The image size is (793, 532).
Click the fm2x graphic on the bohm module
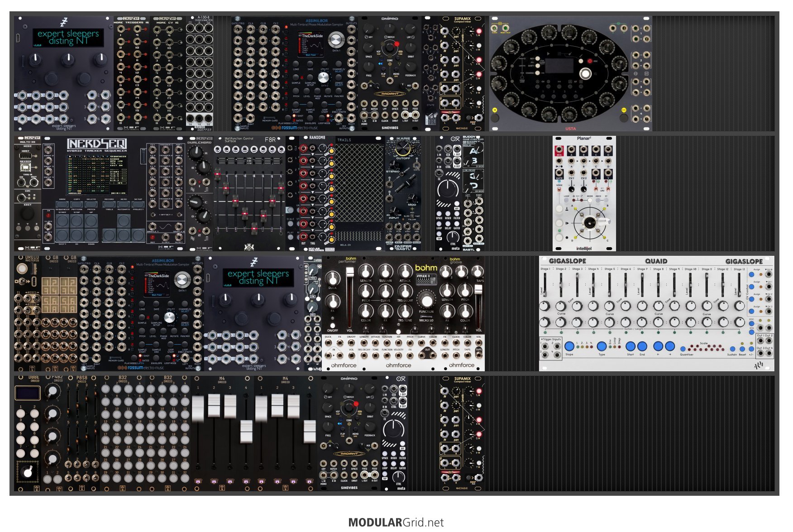426,279
